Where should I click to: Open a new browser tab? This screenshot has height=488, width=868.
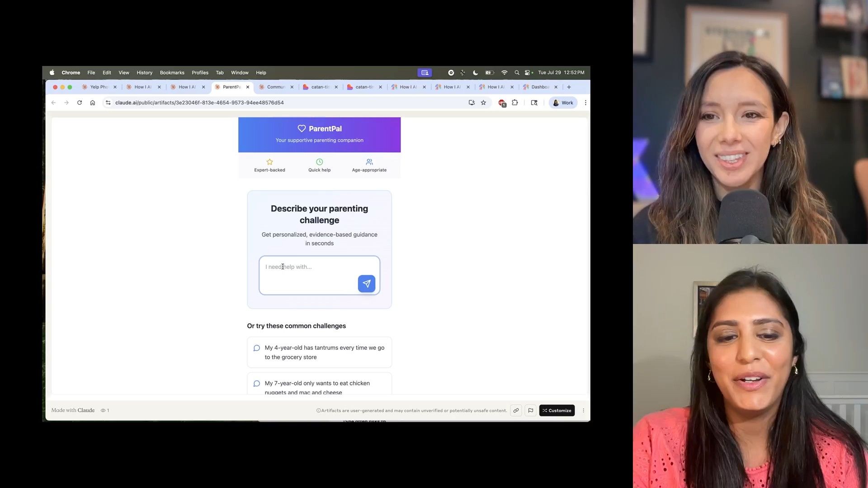coord(569,87)
